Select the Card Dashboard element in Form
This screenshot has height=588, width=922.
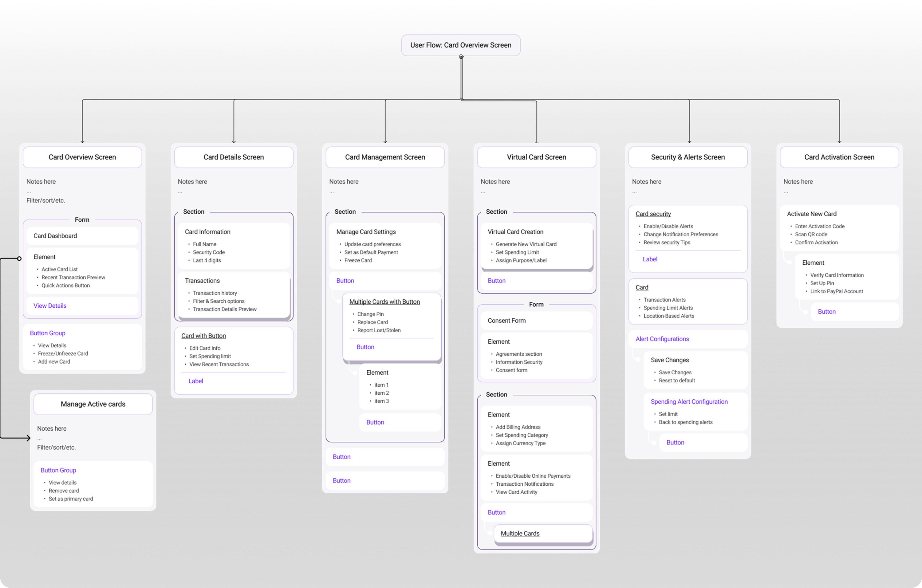(55, 235)
